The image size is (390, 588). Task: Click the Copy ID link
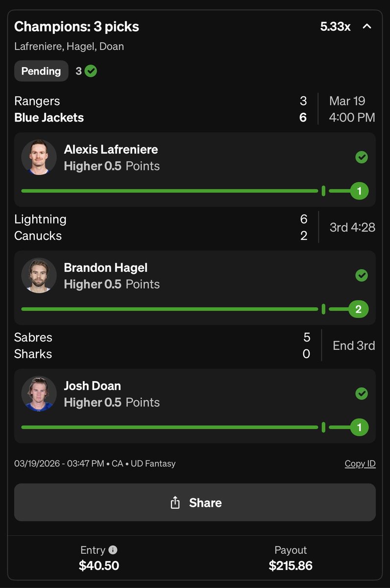click(x=360, y=464)
